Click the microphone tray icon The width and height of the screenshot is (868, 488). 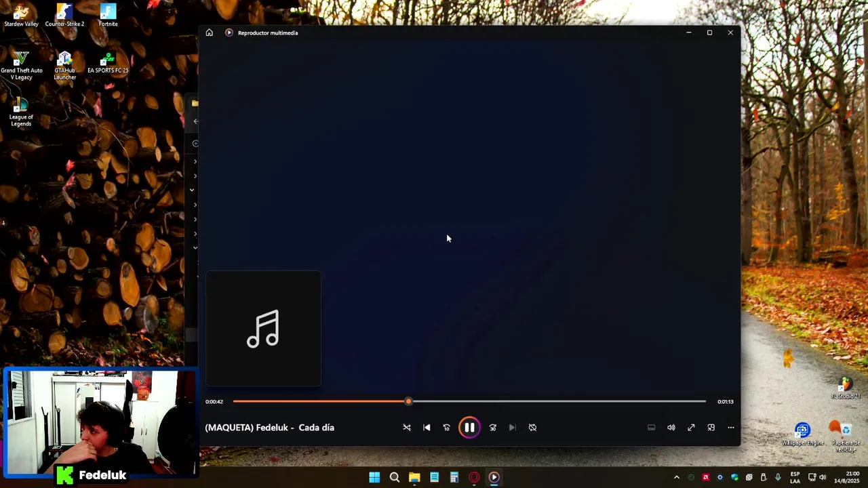778,477
